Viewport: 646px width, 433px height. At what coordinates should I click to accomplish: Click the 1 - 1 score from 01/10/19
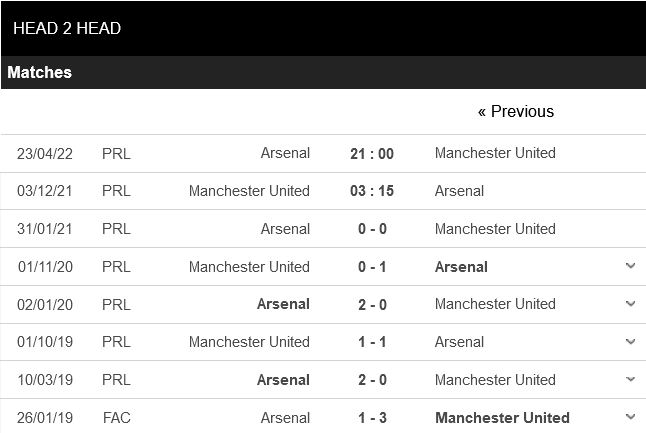[372, 342]
